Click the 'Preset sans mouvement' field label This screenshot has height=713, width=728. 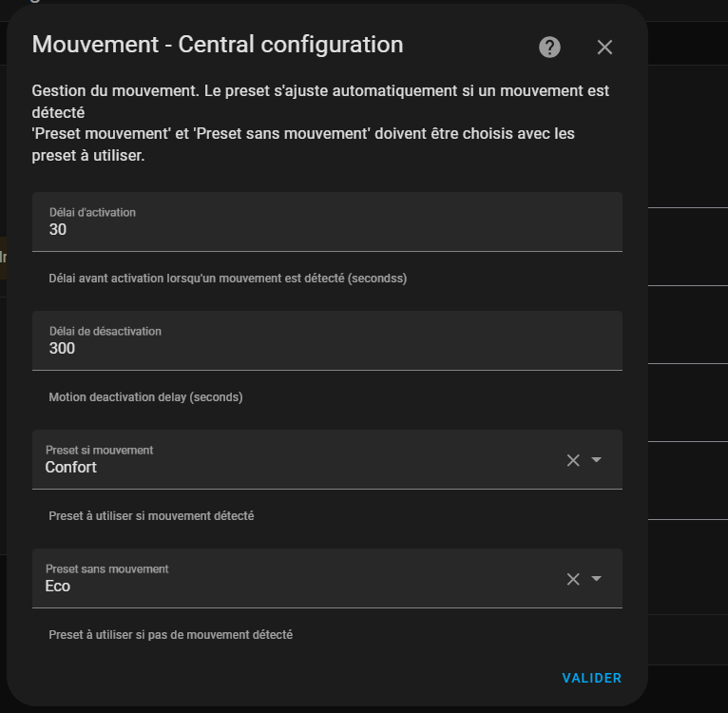coord(107,569)
